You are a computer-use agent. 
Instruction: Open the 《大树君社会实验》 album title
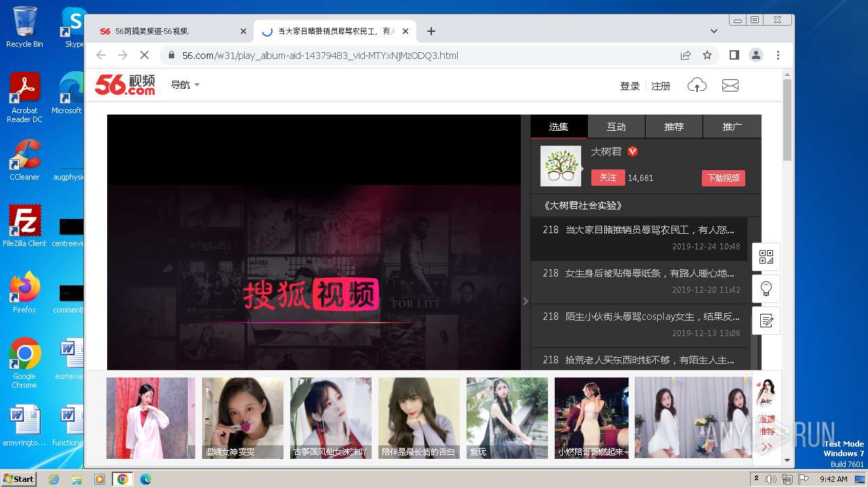point(583,205)
